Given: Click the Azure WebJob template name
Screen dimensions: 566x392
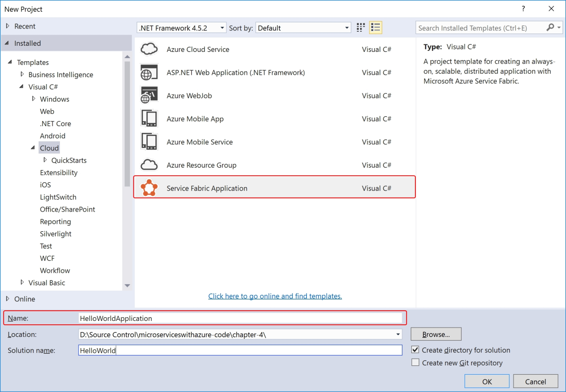Looking at the screenshot, I should [x=189, y=95].
